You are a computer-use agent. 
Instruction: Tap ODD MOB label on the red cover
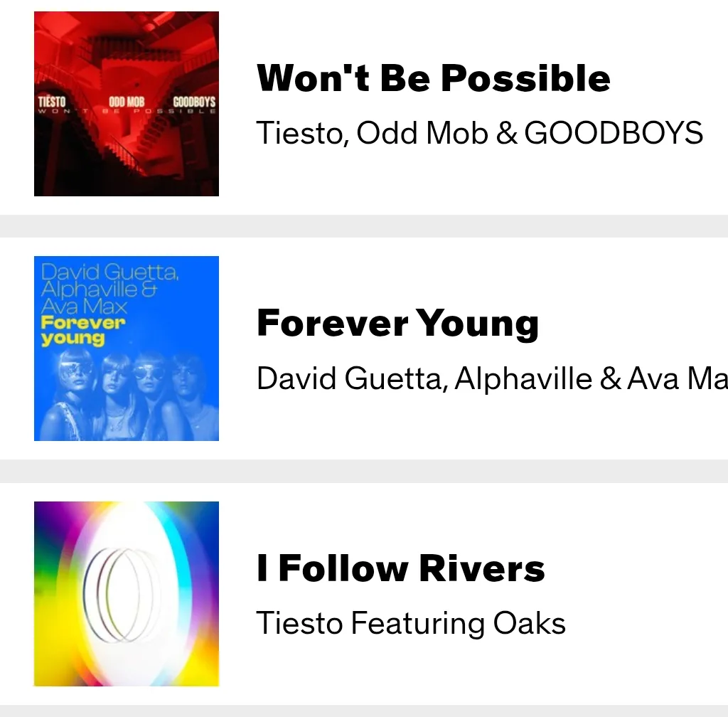127,102
